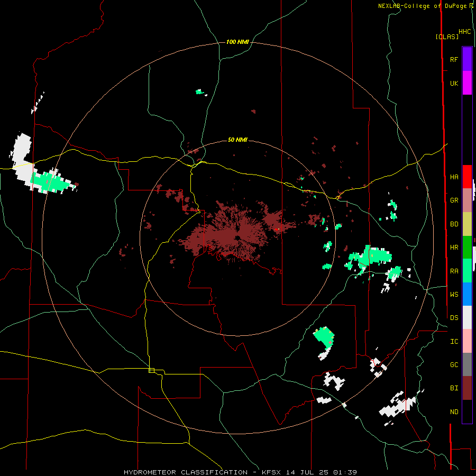Click the HA legend label
The image size is (476, 476).
pyautogui.click(x=454, y=177)
